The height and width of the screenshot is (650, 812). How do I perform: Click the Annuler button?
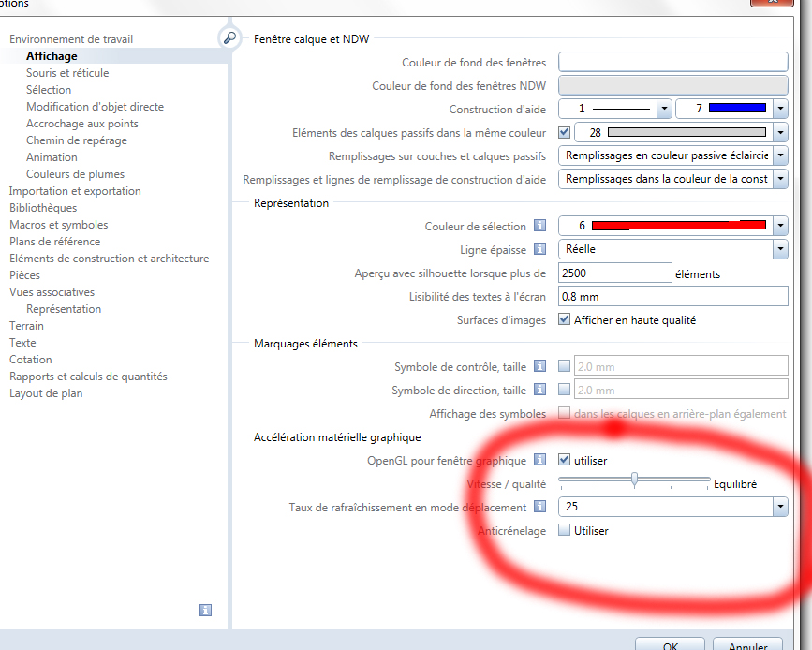coord(747,644)
